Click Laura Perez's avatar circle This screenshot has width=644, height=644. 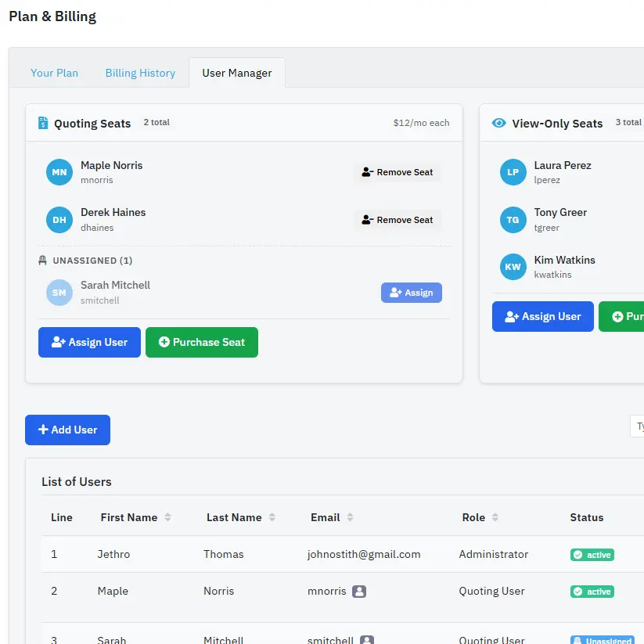pos(513,172)
